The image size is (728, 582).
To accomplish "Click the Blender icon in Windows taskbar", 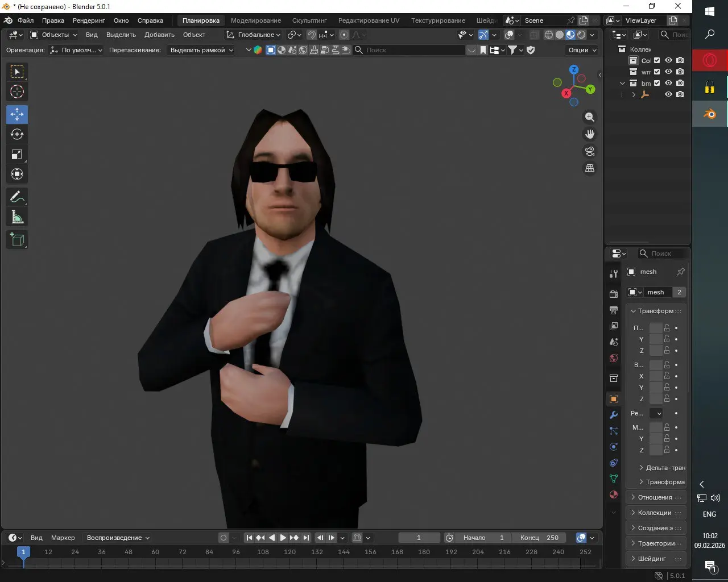I will coord(710,114).
